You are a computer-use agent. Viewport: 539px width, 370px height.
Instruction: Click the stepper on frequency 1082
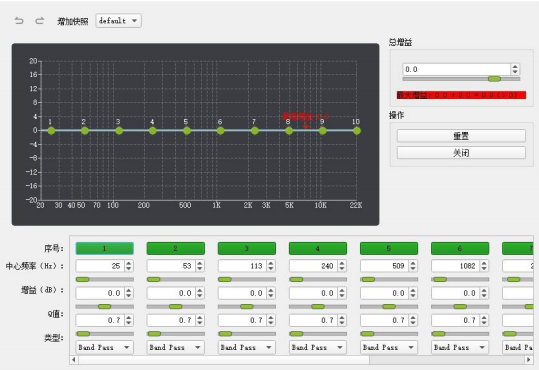(484, 266)
